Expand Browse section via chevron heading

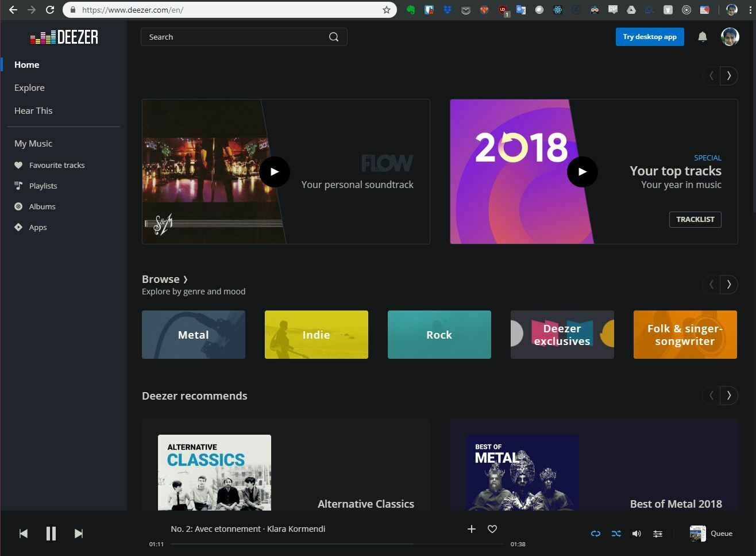point(165,279)
